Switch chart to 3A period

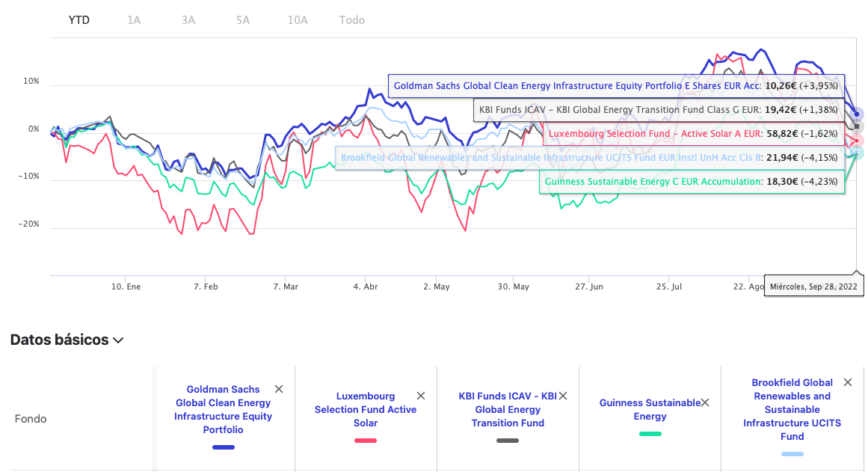click(188, 20)
